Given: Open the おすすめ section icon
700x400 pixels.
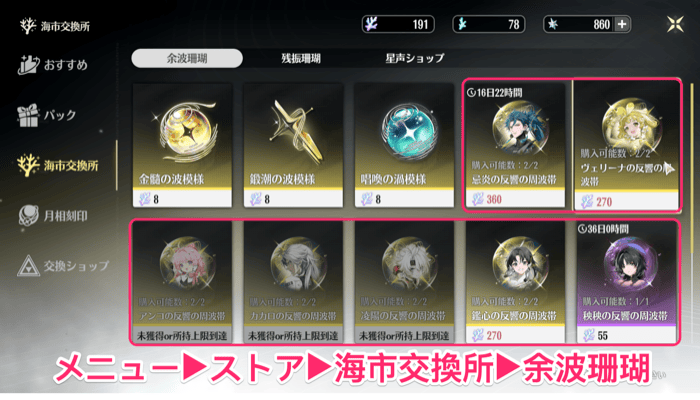Looking at the screenshot, I should 28,65.
